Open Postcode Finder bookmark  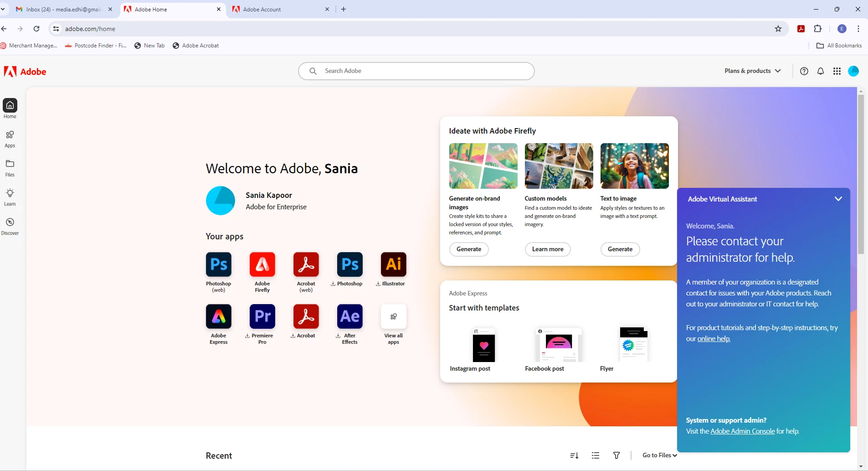(x=96, y=46)
